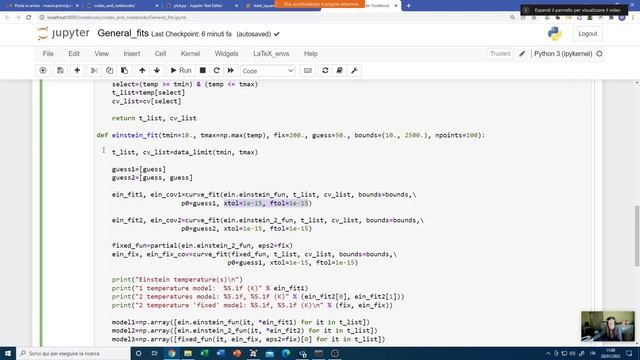The height and width of the screenshot is (360, 640).
Task: Open a new browser tab with plus
Action: [408, 6]
